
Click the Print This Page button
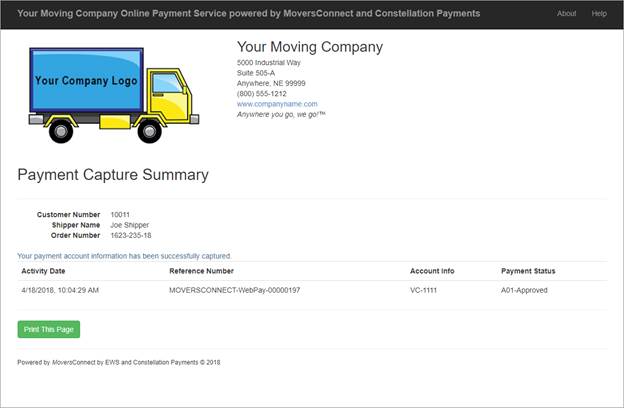48,329
